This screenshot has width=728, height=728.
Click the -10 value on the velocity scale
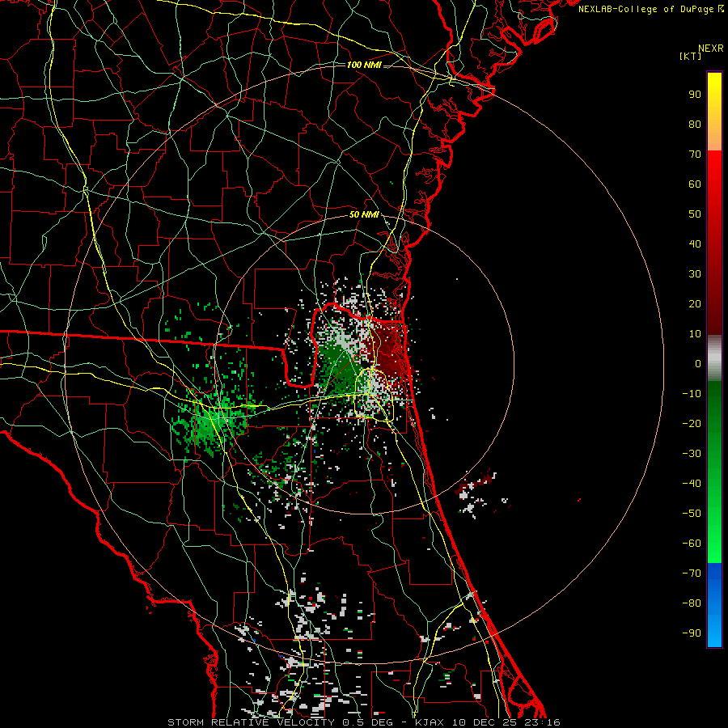692,394
